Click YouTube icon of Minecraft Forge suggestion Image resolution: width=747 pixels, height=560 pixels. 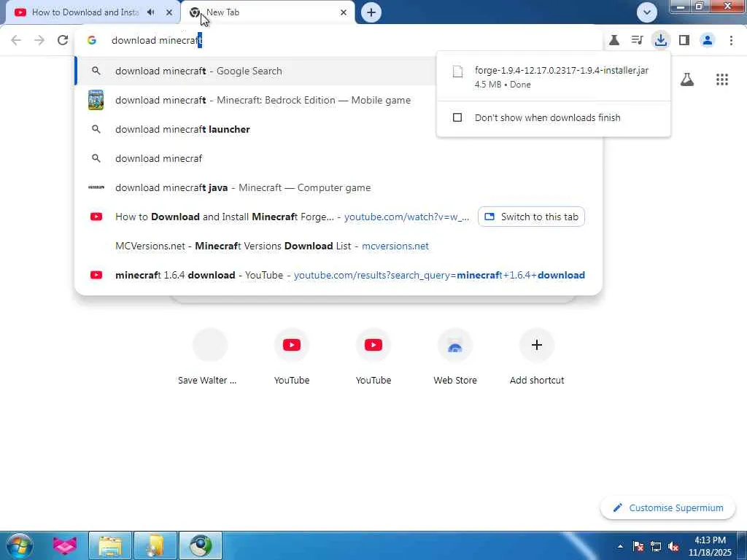(x=96, y=217)
